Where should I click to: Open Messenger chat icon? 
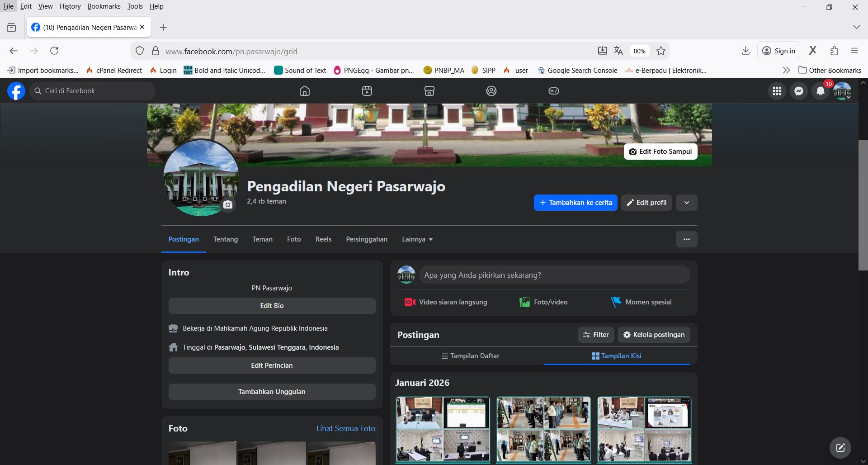799,91
